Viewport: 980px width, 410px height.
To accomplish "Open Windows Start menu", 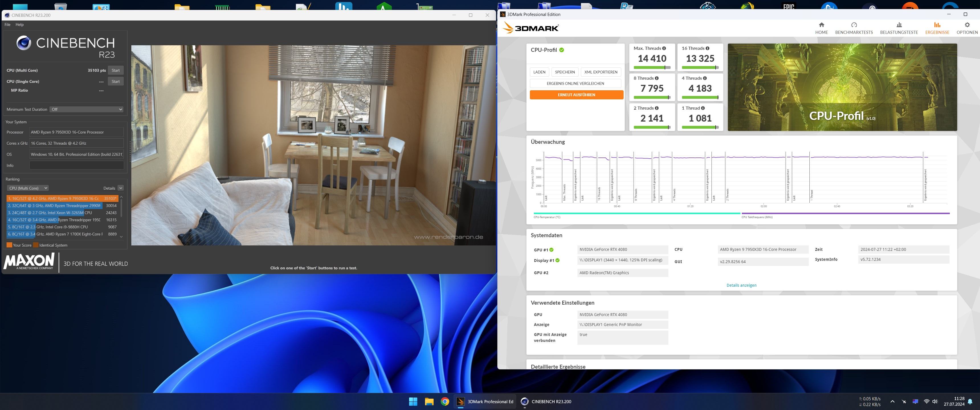I will click(413, 402).
